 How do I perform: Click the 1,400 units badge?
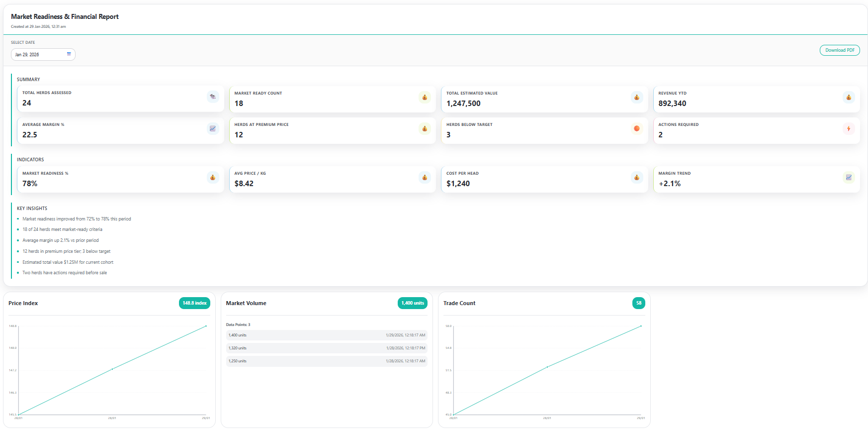tap(413, 303)
